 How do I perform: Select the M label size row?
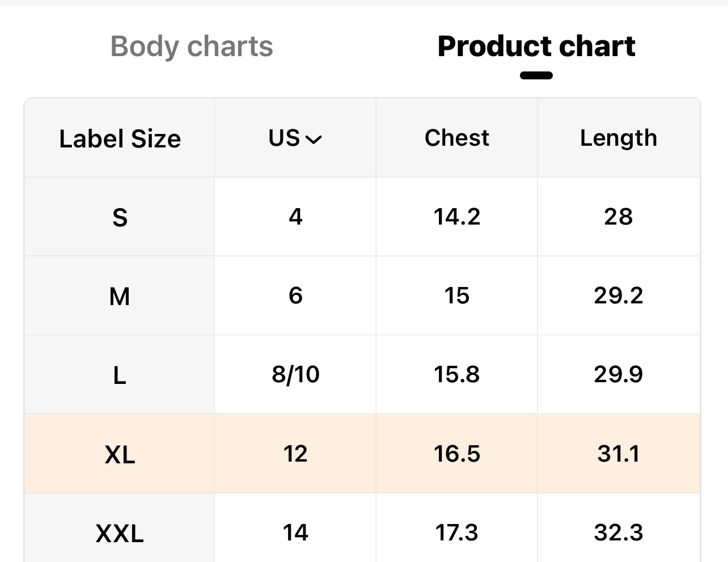pyautogui.click(x=120, y=296)
